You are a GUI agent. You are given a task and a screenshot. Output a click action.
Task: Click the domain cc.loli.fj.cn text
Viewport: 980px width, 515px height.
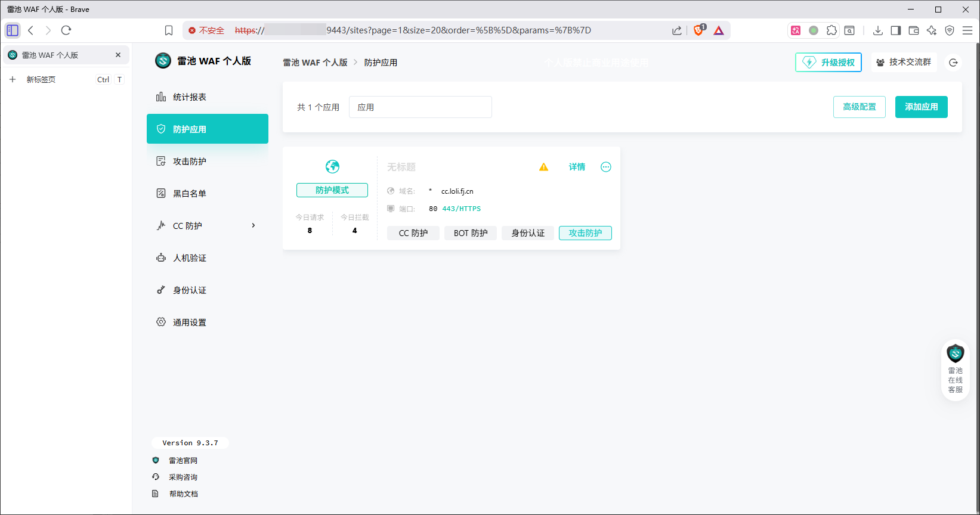[457, 191]
